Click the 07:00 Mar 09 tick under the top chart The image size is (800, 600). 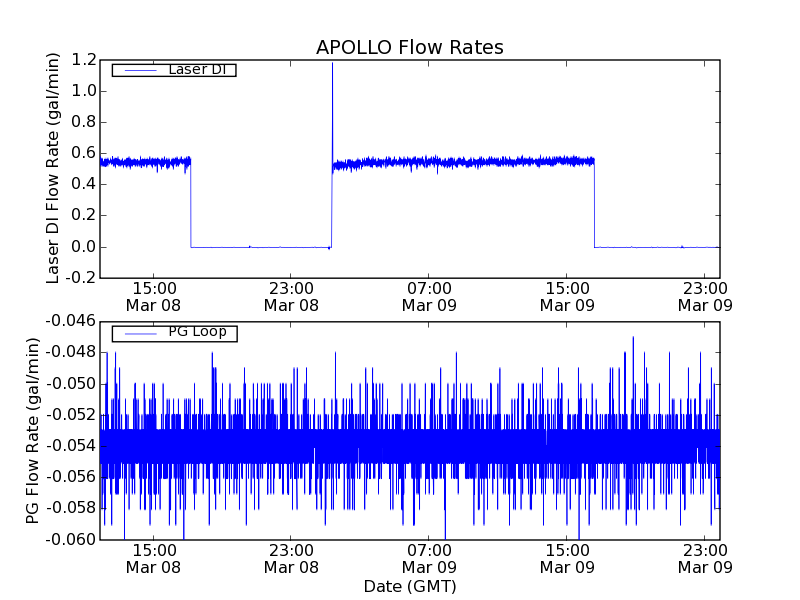[x=429, y=296]
